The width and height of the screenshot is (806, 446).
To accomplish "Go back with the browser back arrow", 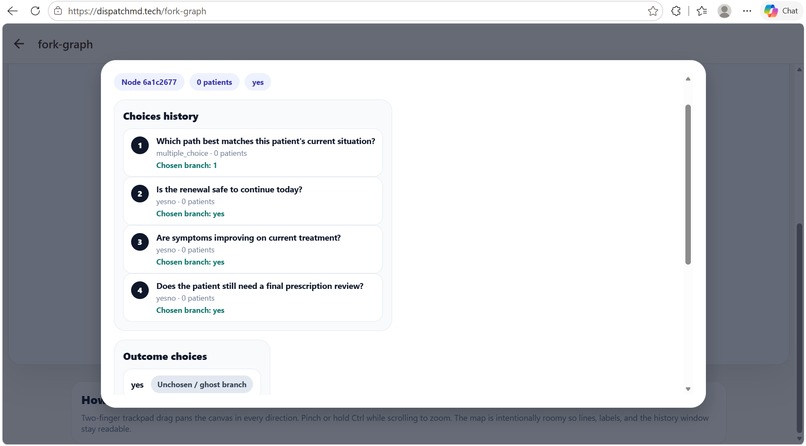I will click(12, 11).
